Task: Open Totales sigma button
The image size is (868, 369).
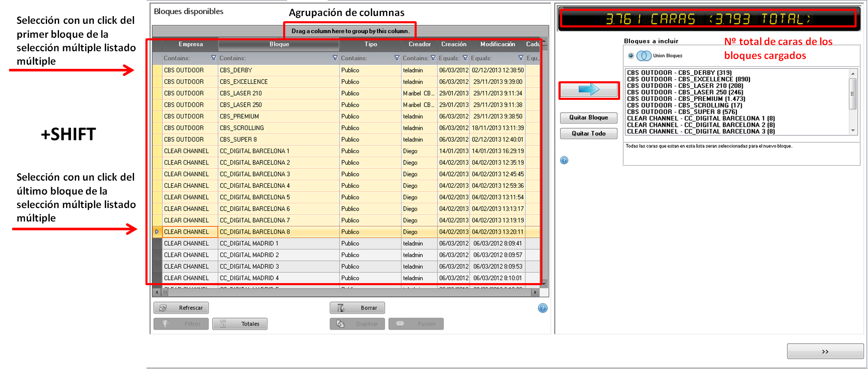Action: click(239, 324)
